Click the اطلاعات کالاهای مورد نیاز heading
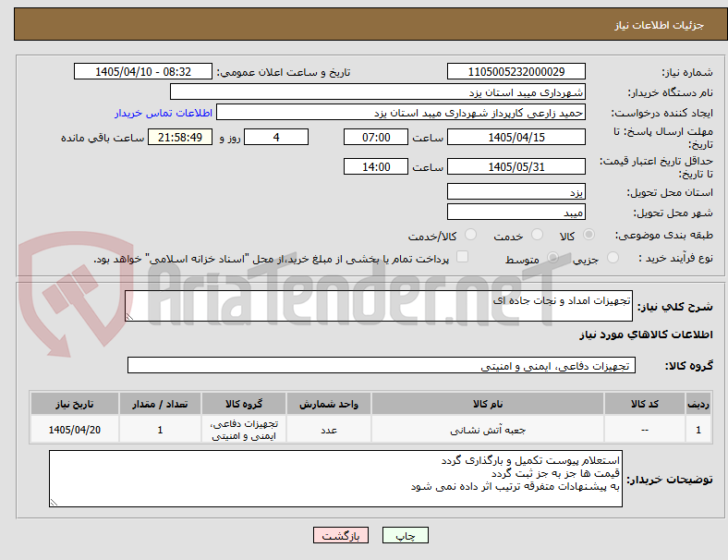Viewport: 728px width, 560px height. (646, 335)
